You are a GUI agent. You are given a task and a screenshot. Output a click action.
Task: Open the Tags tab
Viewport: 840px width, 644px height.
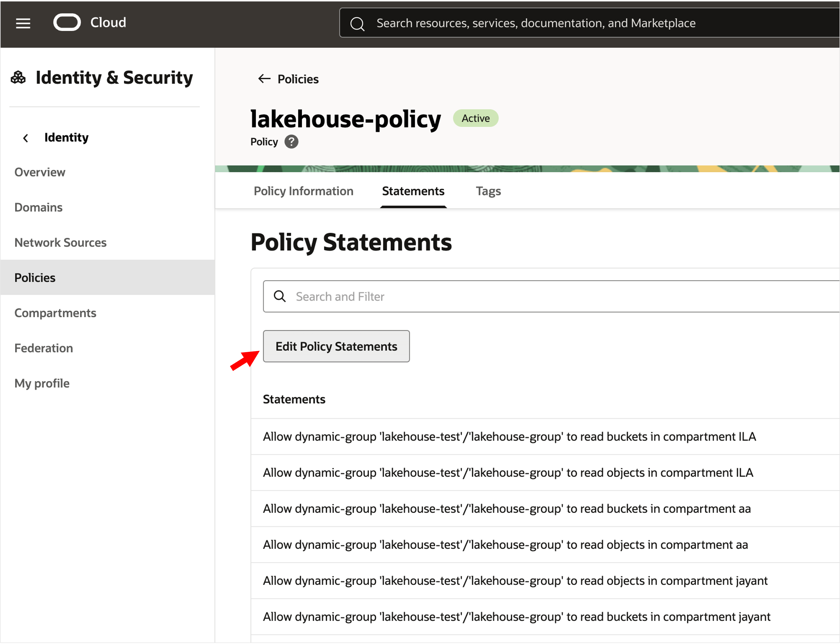coord(488,191)
